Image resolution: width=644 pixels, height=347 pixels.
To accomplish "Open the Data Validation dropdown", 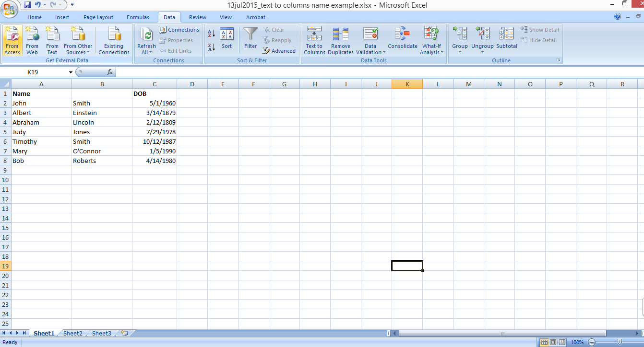I will pyautogui.click(x=370, y=40).
